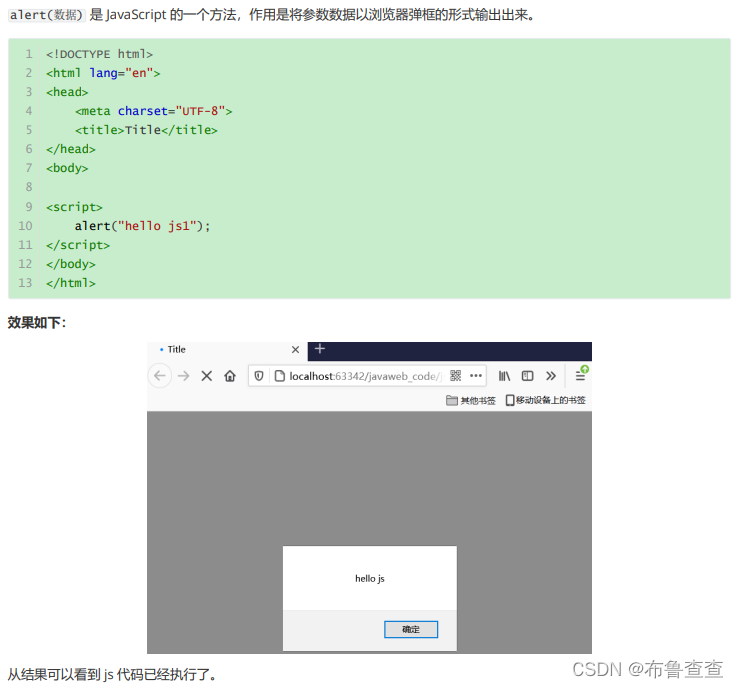The height and width of the screenshot is (688, 738).
Task: Click the browser forward arrow button
Action: pyautogui.click(x=184, y=376)
